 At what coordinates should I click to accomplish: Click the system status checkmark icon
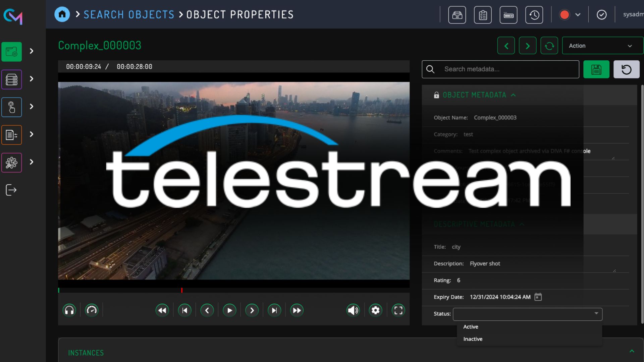click(601, 14)
